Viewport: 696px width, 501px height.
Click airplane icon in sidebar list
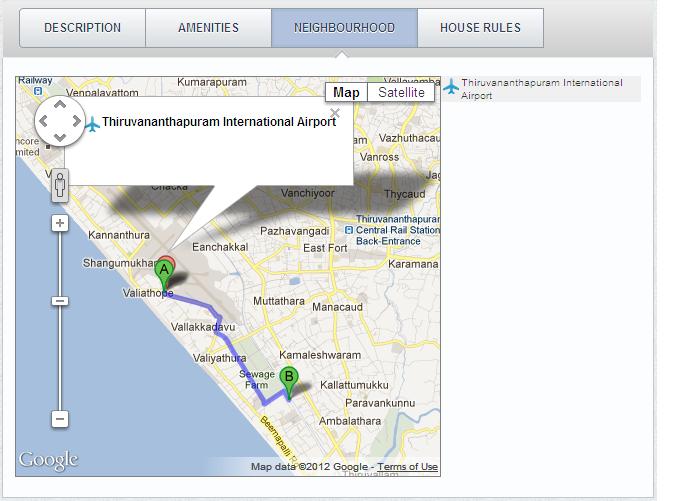(x=451, y=86)
